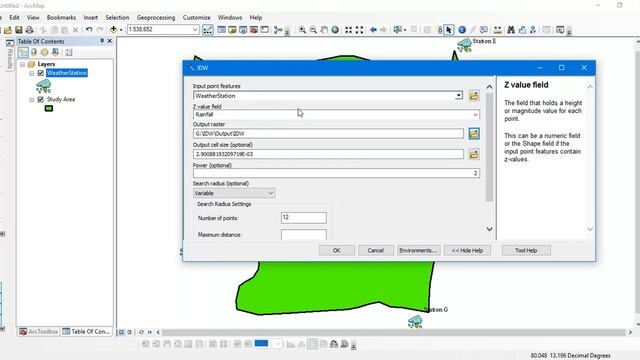Open the View menu

click(x=33, y=18)
